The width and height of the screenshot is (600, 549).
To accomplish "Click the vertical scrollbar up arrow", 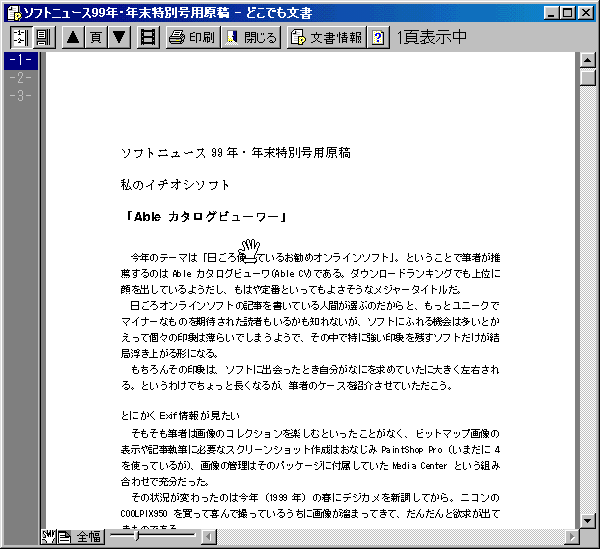I will coord(587,60).
